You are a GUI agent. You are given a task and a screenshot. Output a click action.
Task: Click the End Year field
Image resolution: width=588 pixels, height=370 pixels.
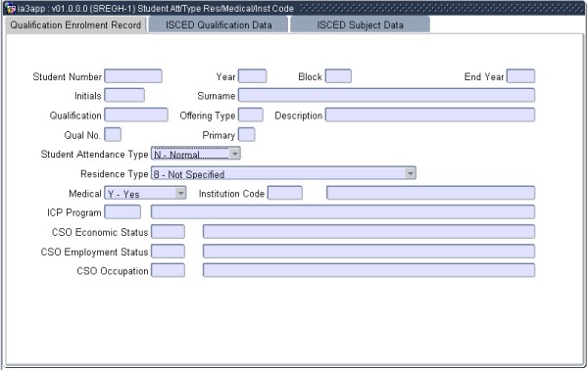[x=520, y=76]
